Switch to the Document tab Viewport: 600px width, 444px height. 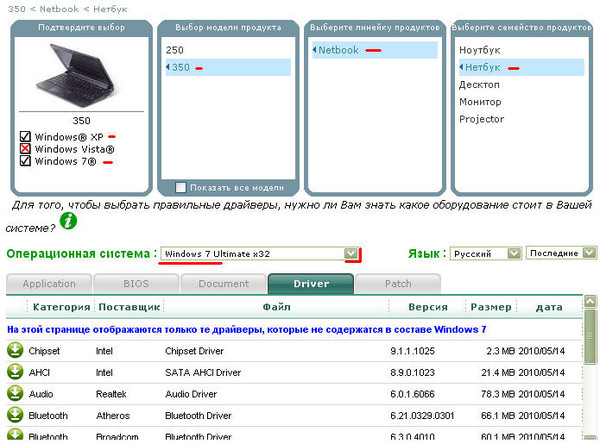pyautogui.click(x=223, y=284)
